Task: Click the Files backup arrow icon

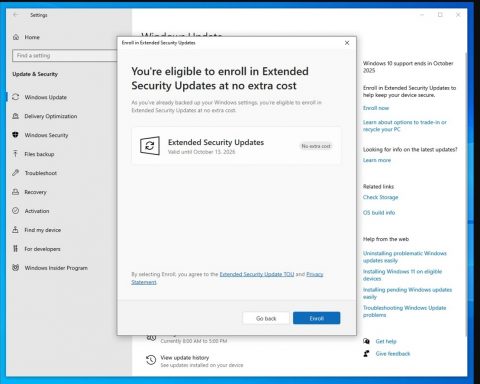Action: (x=16, y=154)
